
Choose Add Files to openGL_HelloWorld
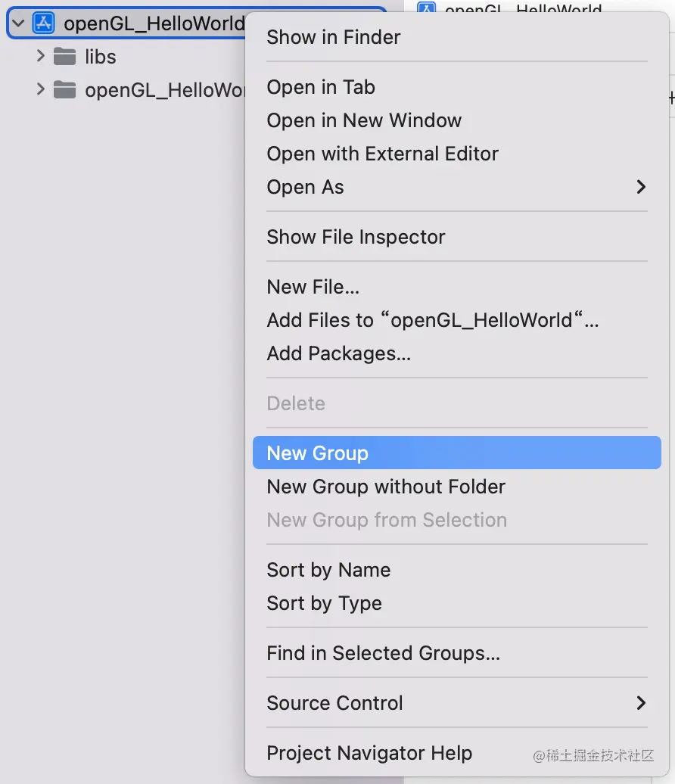(x=457, y=321)
